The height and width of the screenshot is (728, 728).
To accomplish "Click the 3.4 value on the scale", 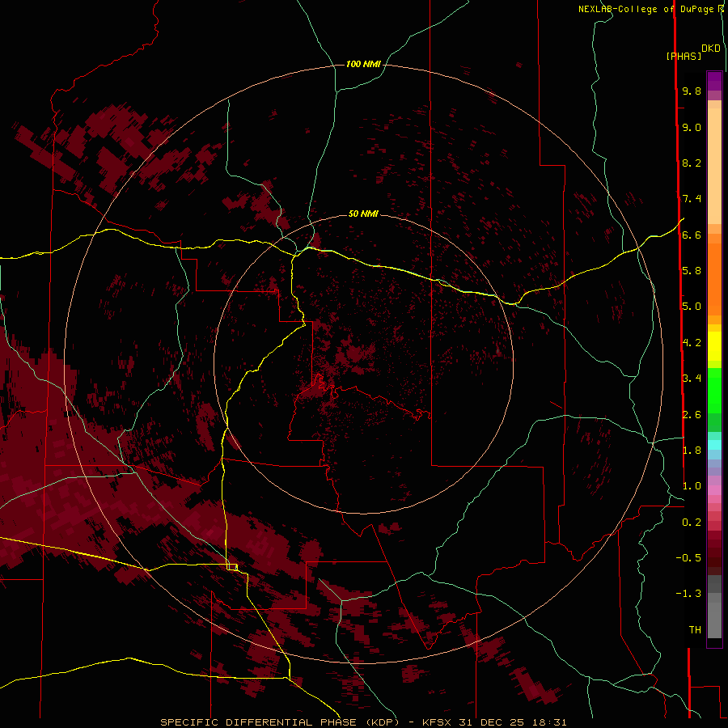I will 692,379.
